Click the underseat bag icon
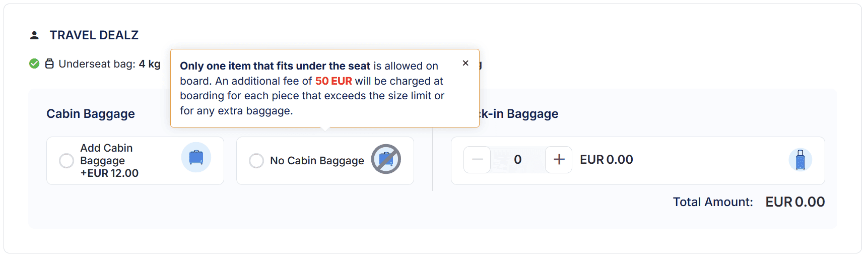Viewport: 868px width, 259px height. coord(49,64)
